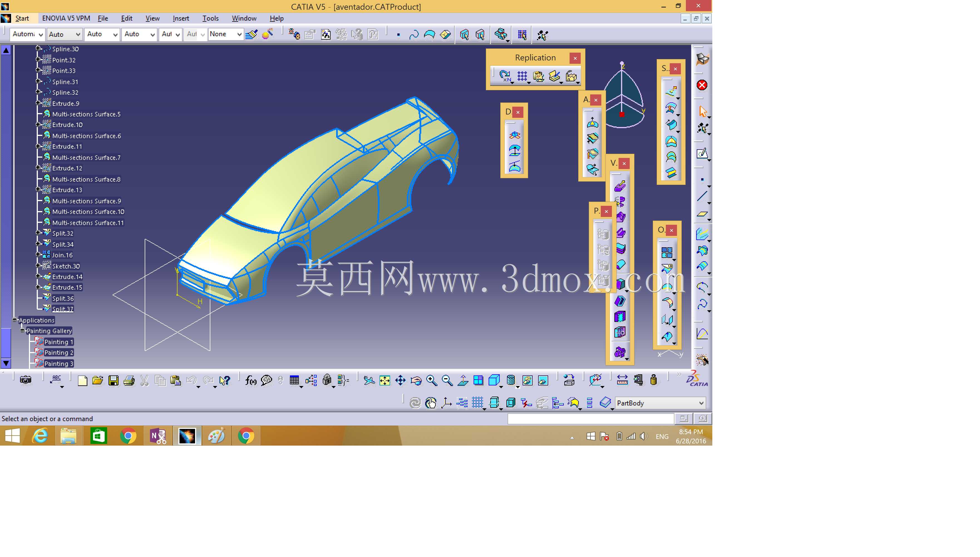Click the Open folder icon
Viewport: 980px width, 557px height.
click(x=98, y=380)
